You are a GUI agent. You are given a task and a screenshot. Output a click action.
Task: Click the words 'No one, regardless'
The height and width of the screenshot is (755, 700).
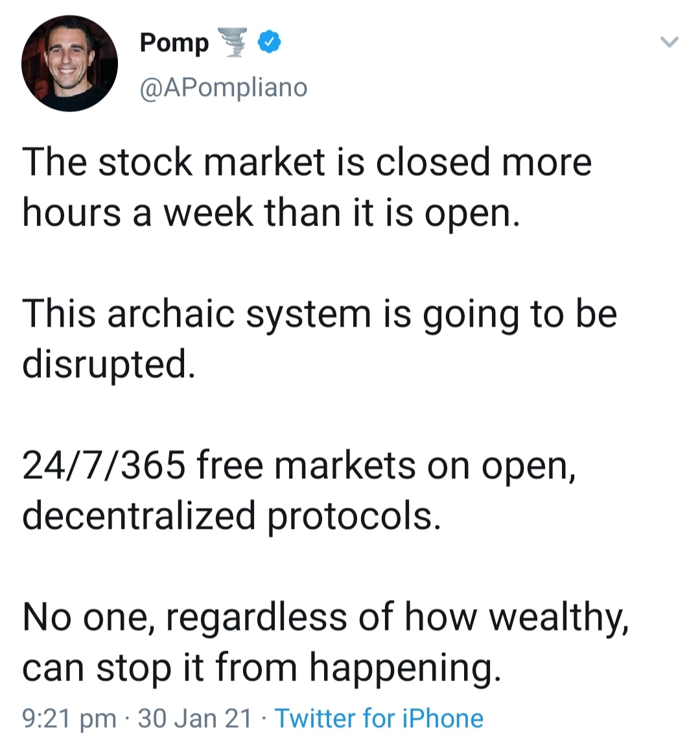pyautogui.click(x=185, y=617)
